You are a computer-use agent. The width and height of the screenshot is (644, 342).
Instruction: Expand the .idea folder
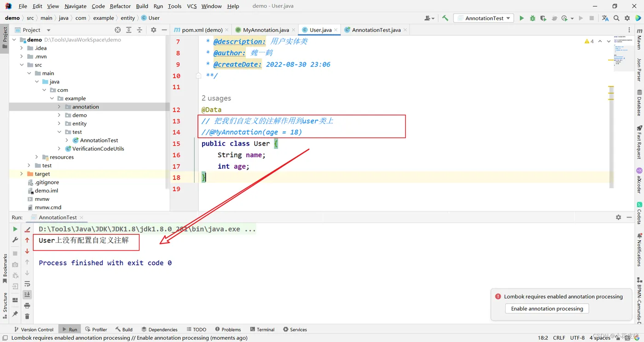[22, 48]
